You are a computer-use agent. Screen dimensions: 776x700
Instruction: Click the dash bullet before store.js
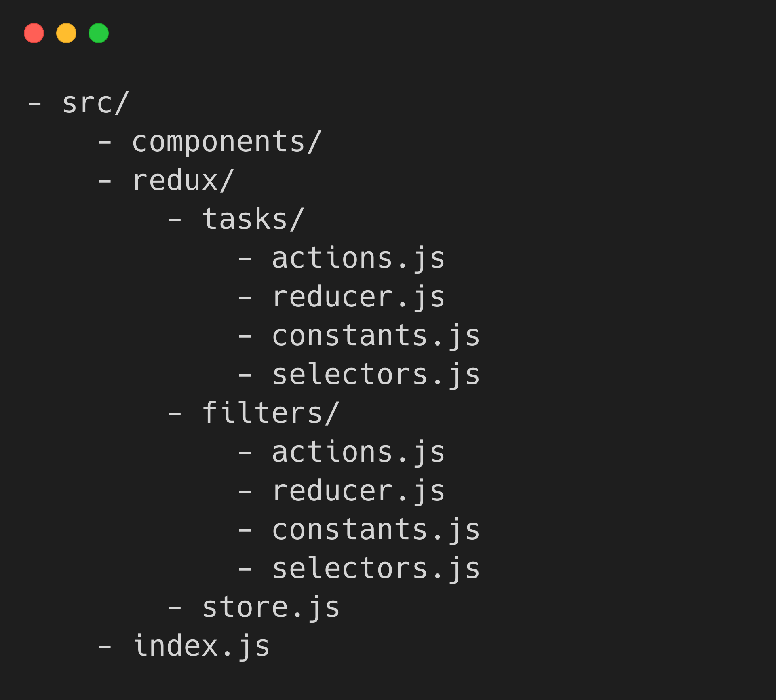[x=175, y=608]
